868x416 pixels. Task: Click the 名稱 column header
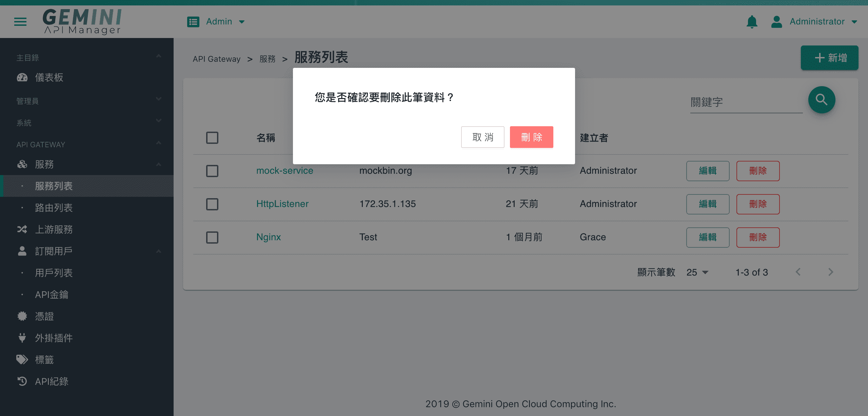point(266,138)
